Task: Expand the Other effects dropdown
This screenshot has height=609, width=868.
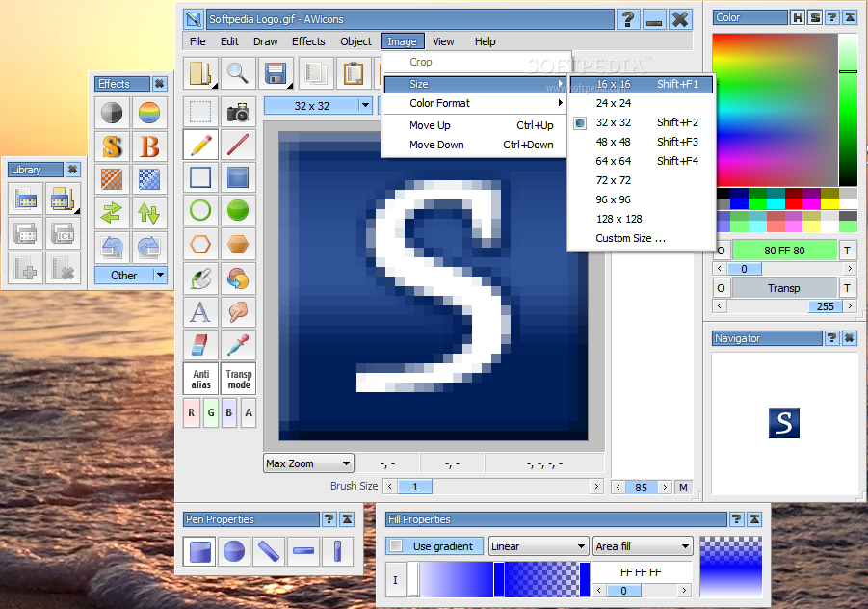Action: (x=160, y=275)
